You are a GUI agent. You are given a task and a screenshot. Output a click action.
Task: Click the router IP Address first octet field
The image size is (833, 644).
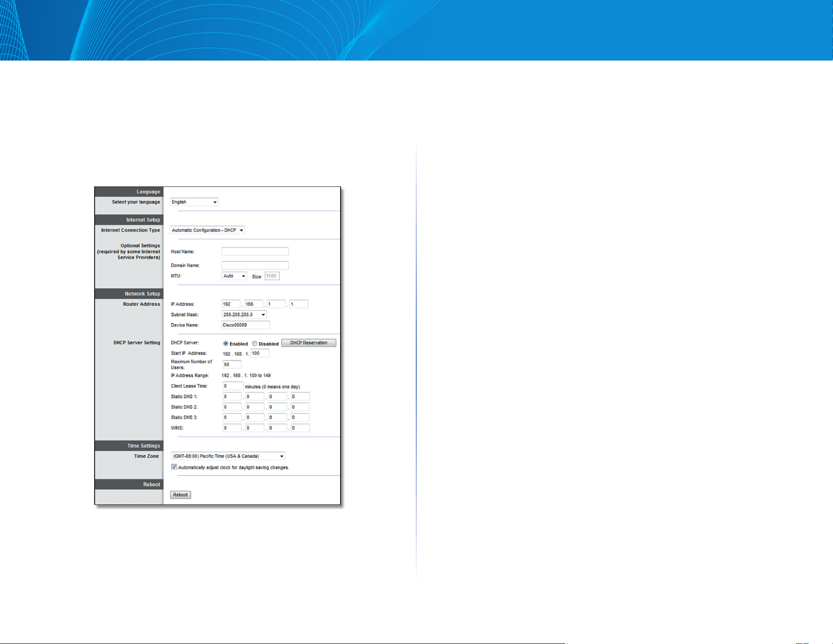(x=231, y=304)
